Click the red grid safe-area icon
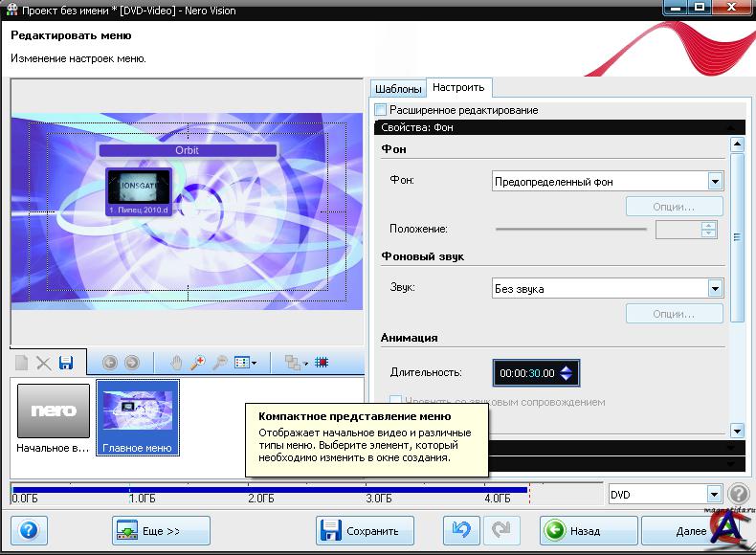The width and height of the screenshot is (756, 555). pyautogui.click(x=321, y=363)
